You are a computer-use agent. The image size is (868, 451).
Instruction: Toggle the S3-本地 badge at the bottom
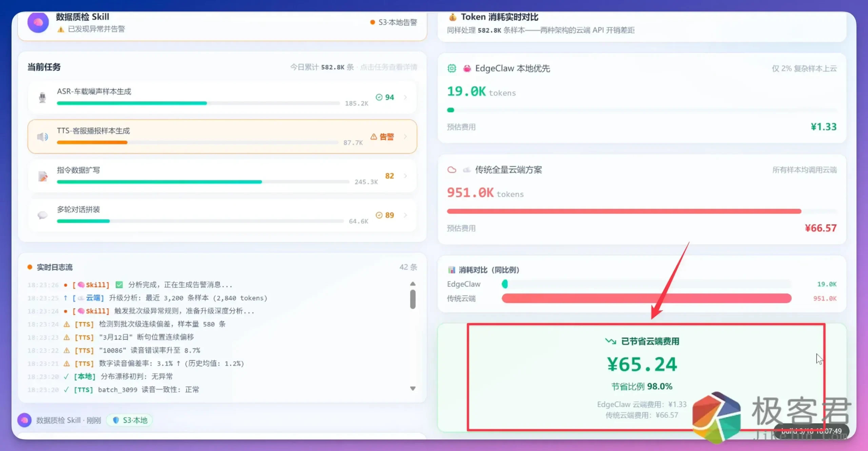[x=129, y=420]
